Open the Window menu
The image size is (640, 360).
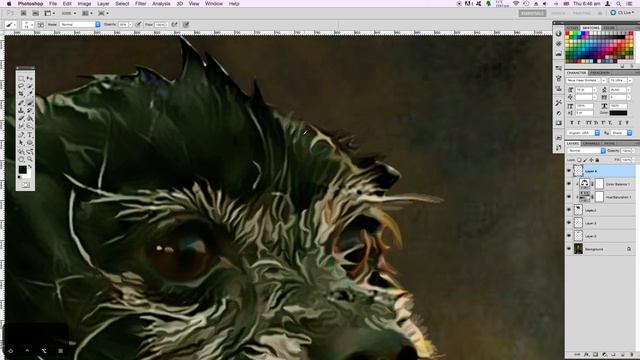tap(214, 4)
